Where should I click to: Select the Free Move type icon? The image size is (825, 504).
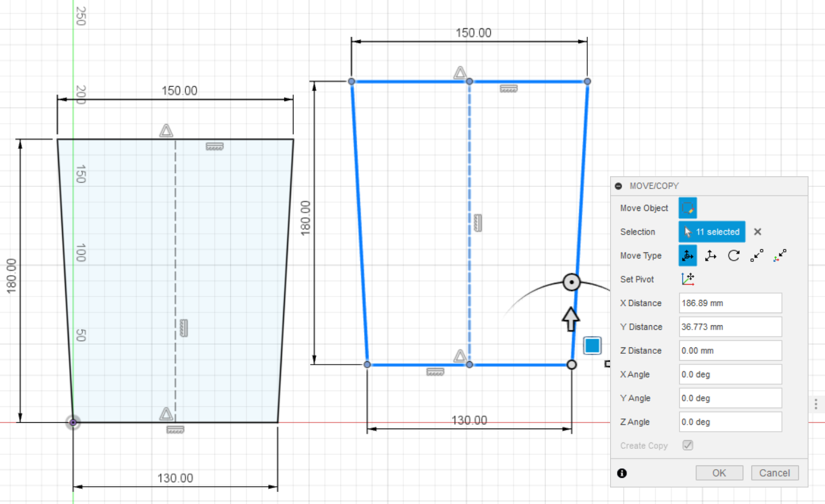pyautogui.click(x=687, y=255)
